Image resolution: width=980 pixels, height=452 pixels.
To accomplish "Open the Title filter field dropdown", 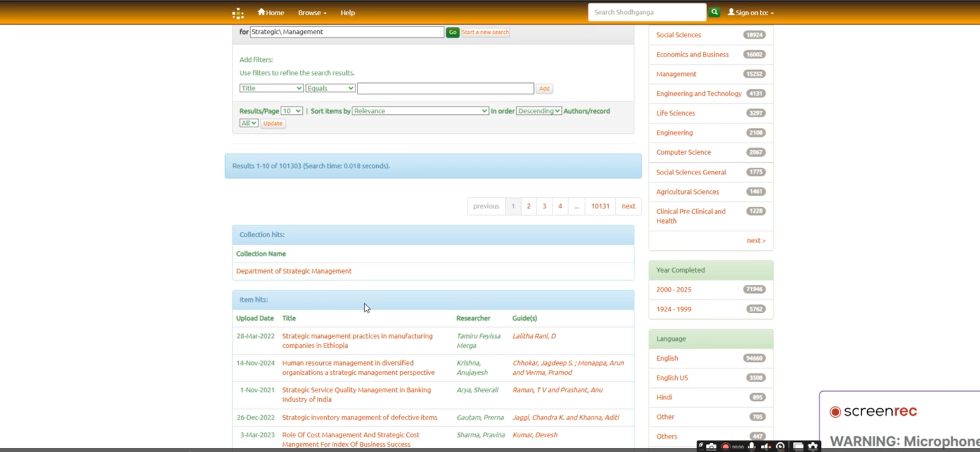I will [271, 88].
